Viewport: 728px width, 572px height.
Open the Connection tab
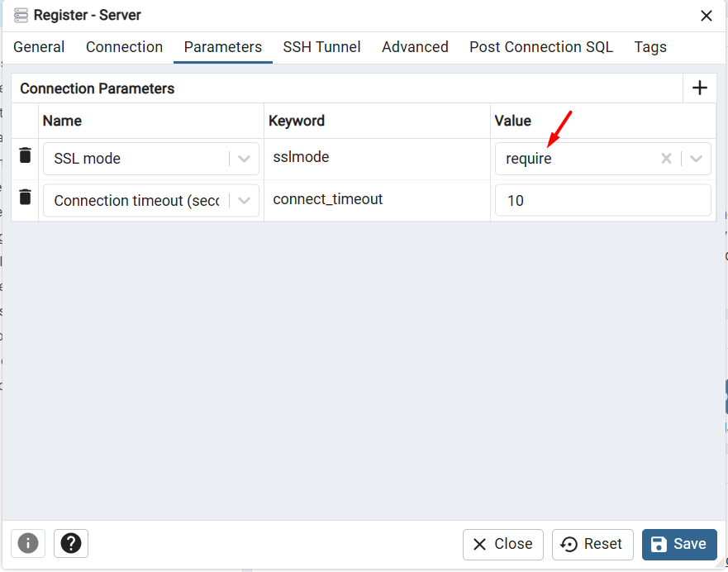[x=124, y=47]
